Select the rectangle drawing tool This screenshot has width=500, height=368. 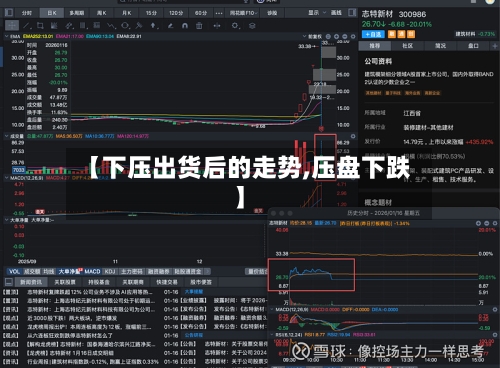tap(40, 26)
